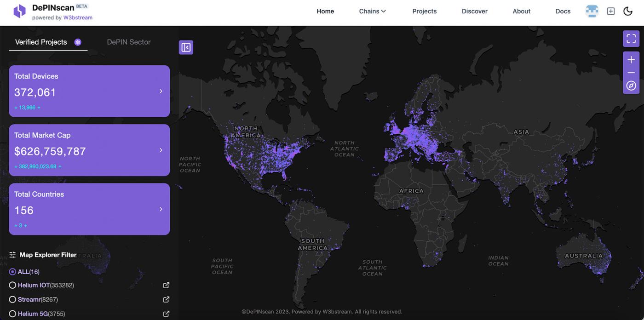The width and height of the screenshot is (644, 320).
Task: Open Helium IOT external link icon
Action: (166, 285)
